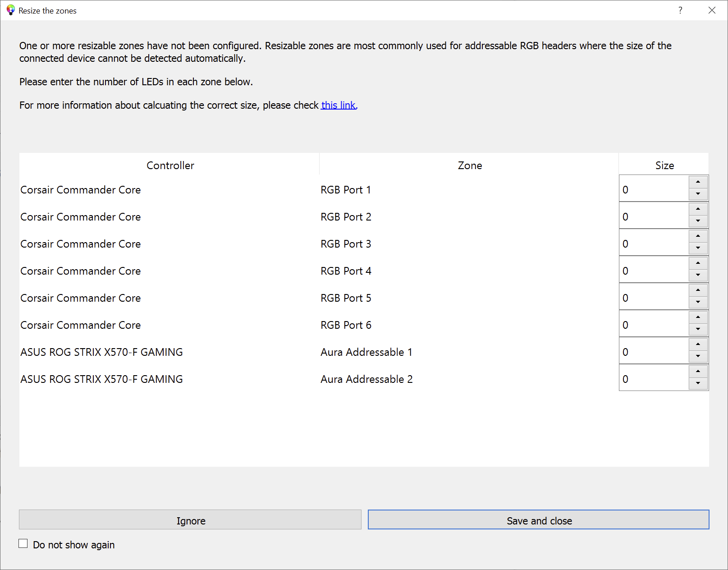Select the Aura Addressable 1 zone cell
This screenshot has width=728, height=570.
[x=469, y=351]
